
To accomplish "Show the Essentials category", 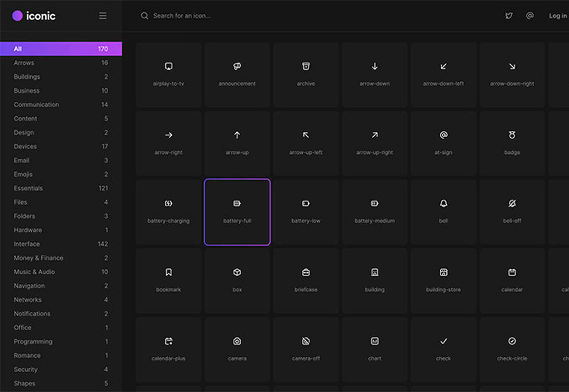I will click(x=61, y=188).
